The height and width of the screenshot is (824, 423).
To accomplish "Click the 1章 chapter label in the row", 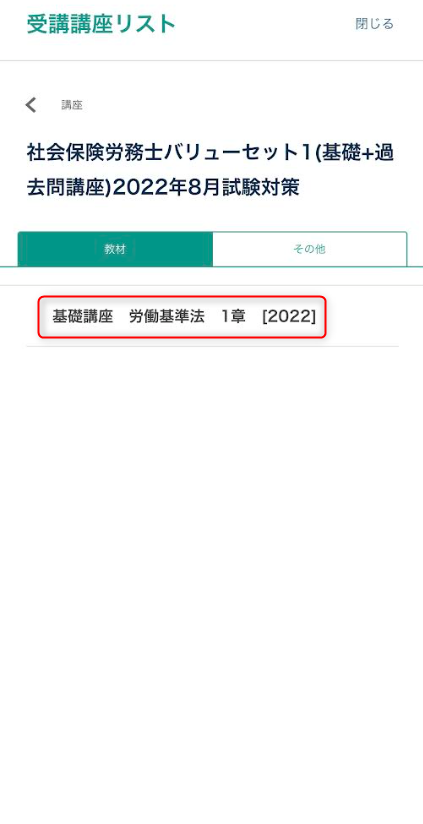I will (x=233, y=317).
